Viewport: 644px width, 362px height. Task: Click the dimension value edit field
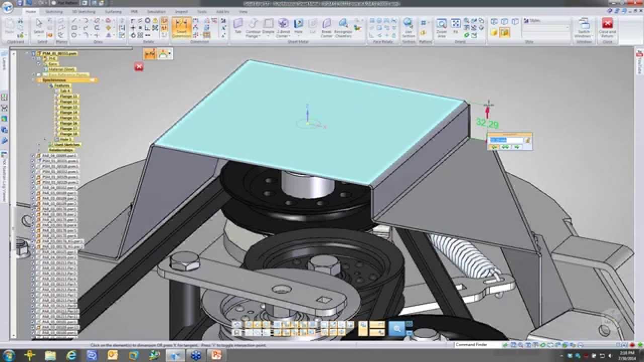click(x=507, y=140)
